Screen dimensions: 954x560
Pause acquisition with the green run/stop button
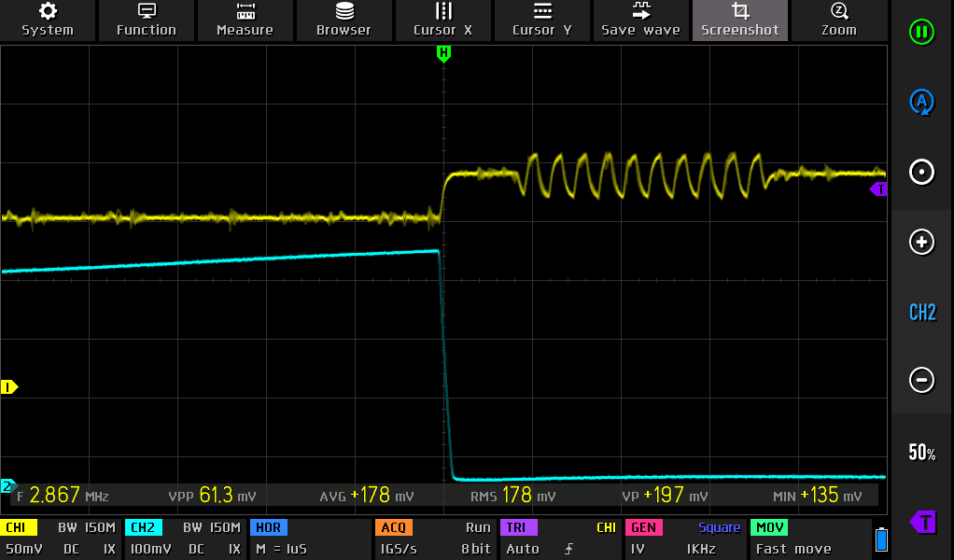click(921, 33)
